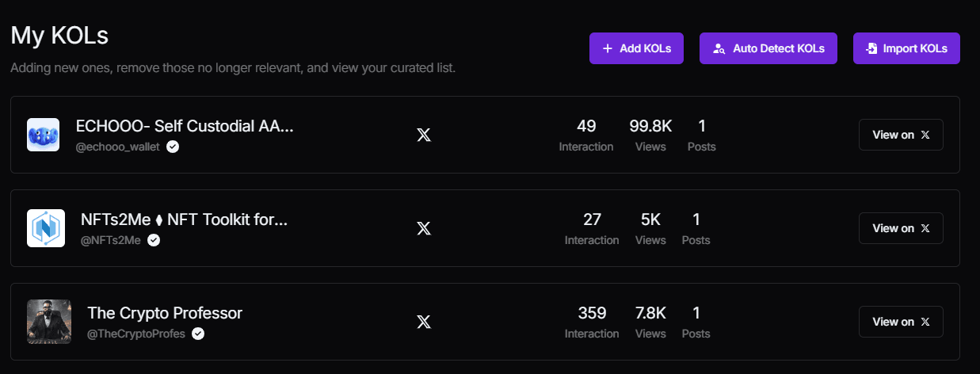
Task: Click The Crypto Professor profile picture
Action: [x=49, y=322]
